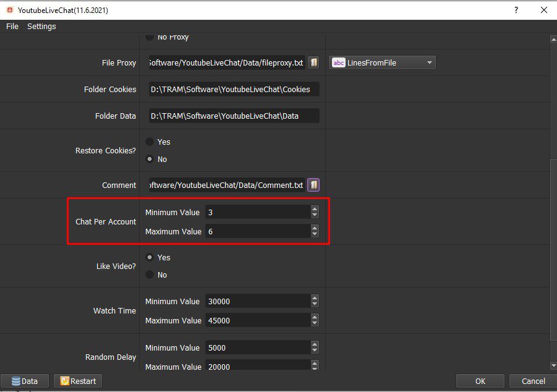Click the Folder Cookies label

(110, 89)
